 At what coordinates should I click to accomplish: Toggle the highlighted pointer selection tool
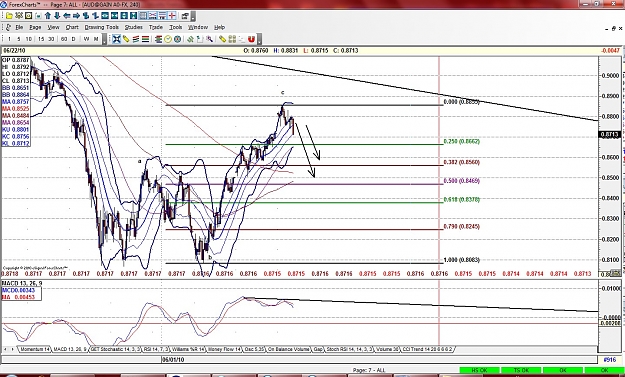point(116,39)
